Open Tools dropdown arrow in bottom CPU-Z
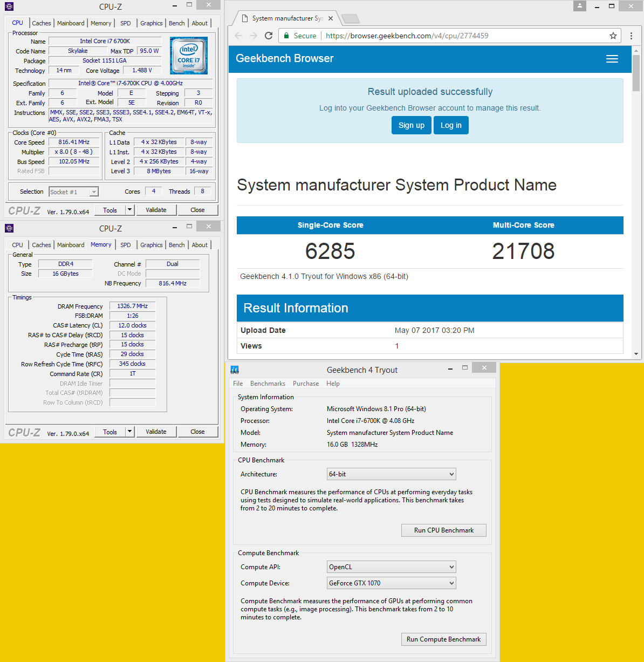This screenshot has width=644, height=662. point(129,432)
